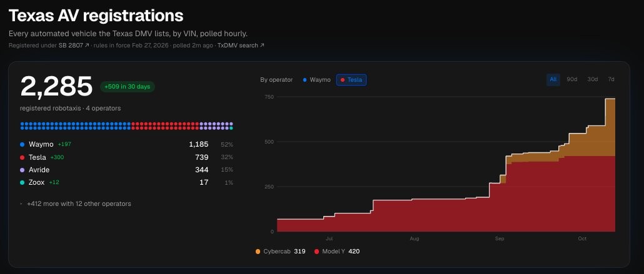The width and height of the screenshot is (644, 274).
Task: Click the 2,285 total registrations number
Action: pyautogui.click(x=56, y=87)
